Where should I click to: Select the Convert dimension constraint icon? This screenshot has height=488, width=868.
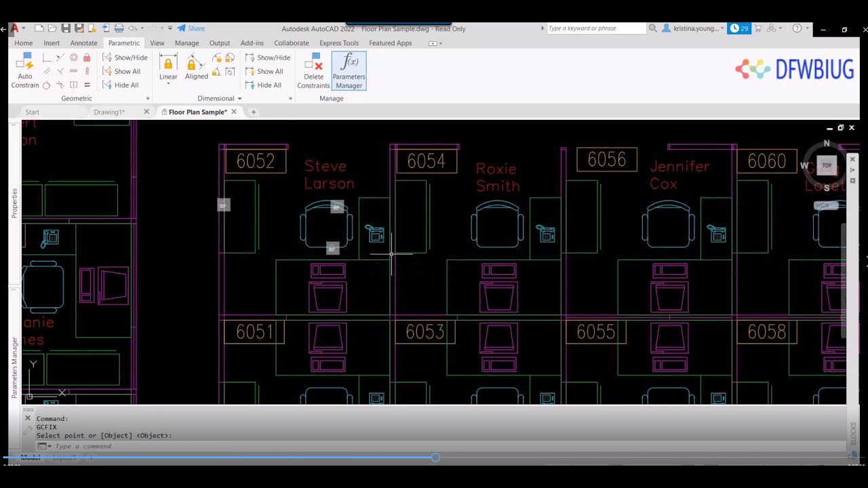(230, 71)
